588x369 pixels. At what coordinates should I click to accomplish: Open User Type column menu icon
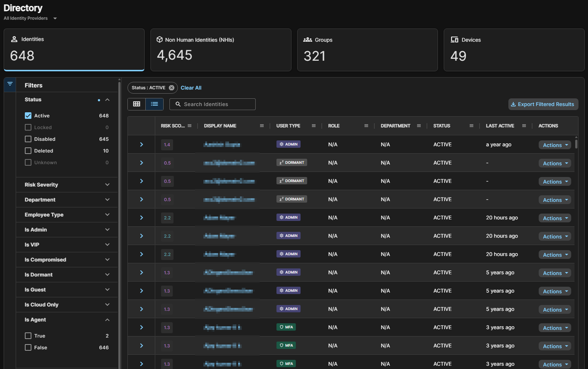coord(314,126)
